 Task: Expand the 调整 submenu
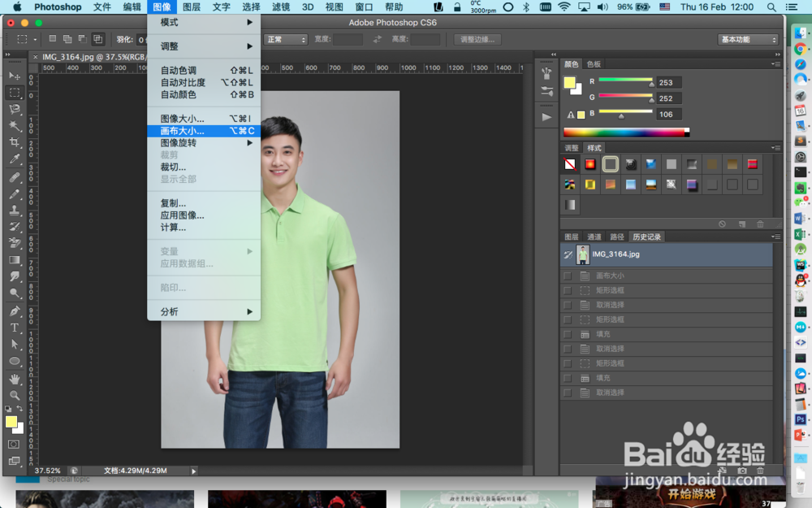coord(204,46)
